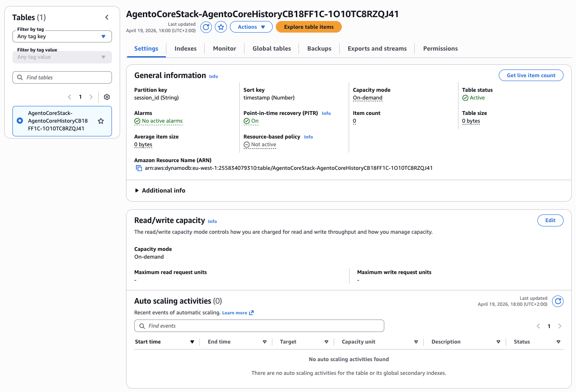Click the No active alarms check icon
576x392 pixels.
point(137,121)
